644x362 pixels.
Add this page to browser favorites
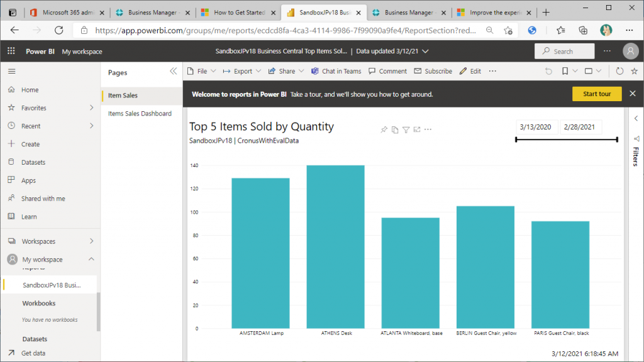coord(508,30)
